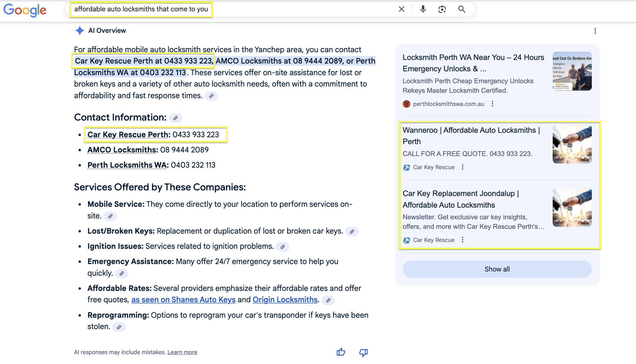This screenshot has width=636, height=364.
Task: Open more options for perthlocksmithswa.com.au result
Action: click(492, 104)
